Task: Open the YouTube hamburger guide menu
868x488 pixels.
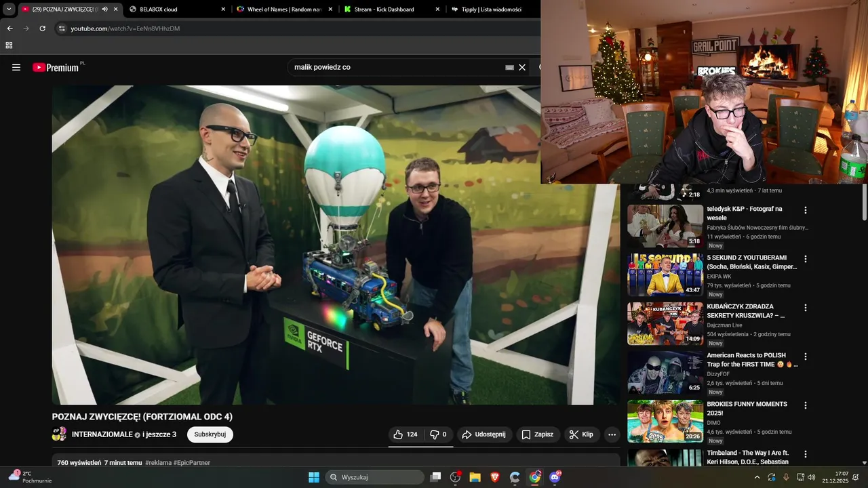Action: 16,67
